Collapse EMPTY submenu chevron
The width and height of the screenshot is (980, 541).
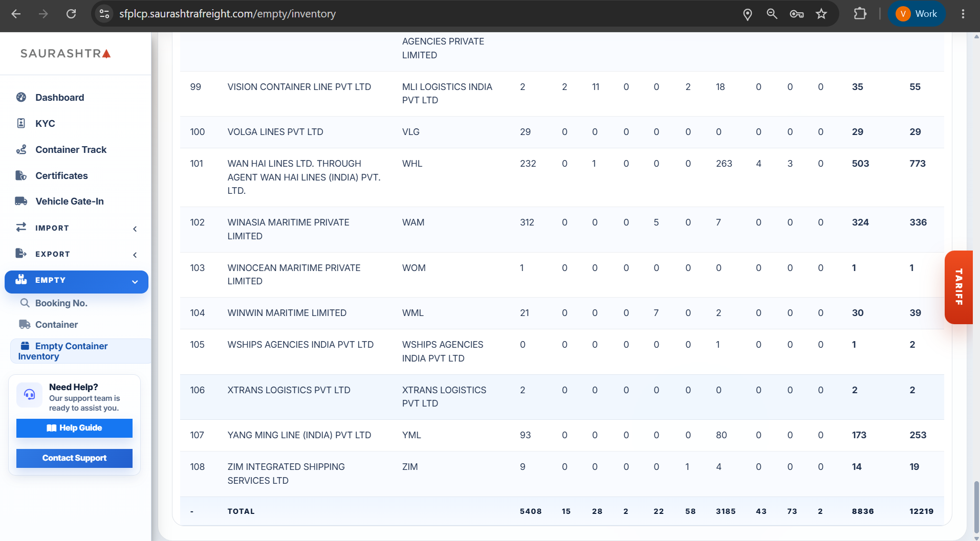click(135, 282)
